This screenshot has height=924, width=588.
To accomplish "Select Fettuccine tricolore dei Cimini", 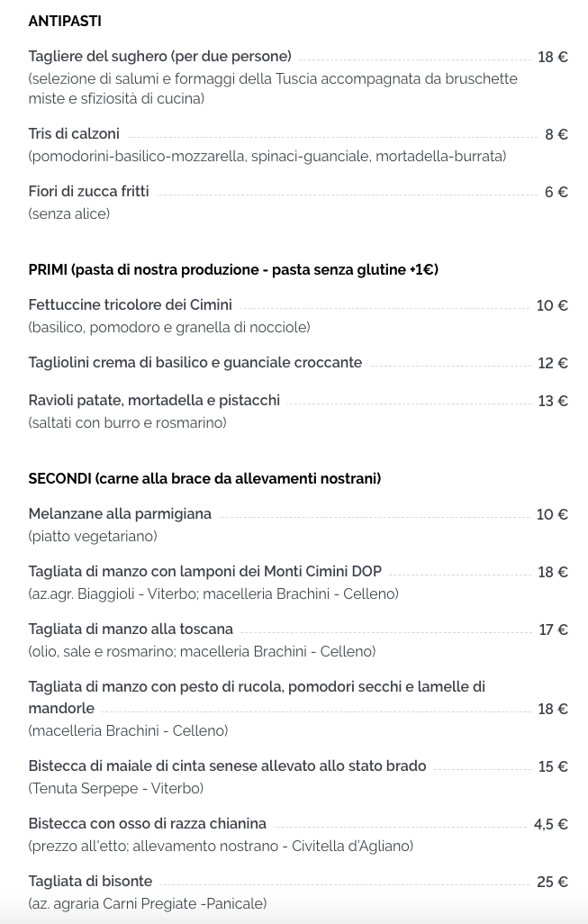I will [131, 304].
